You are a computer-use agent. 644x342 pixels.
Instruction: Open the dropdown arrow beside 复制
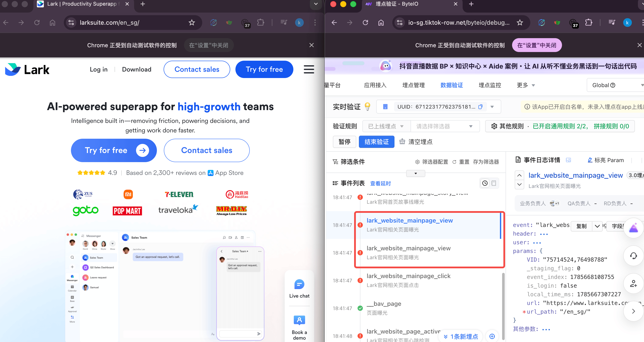click(597, 226)
